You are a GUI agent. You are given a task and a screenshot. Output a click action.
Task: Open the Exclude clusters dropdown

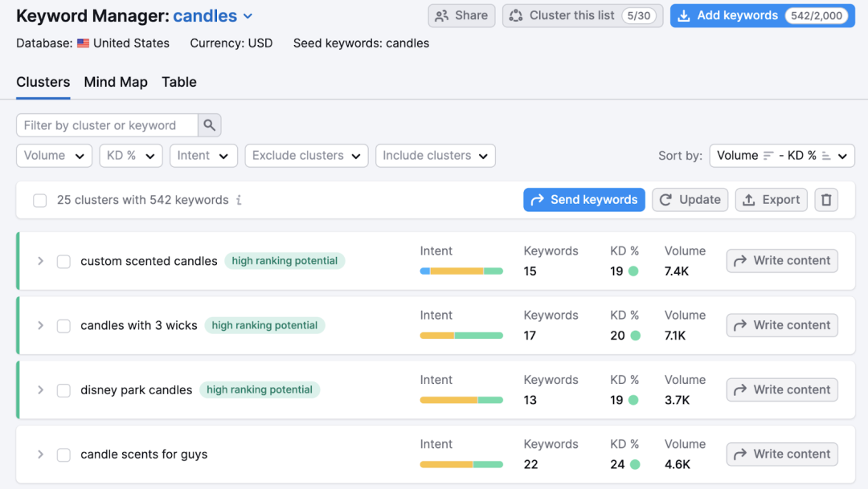(307, 156)
